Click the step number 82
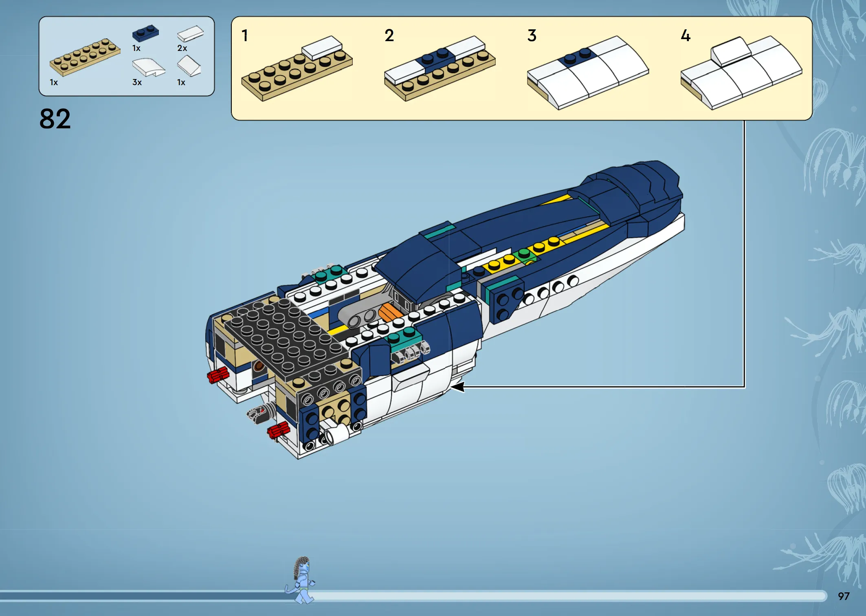The width and height of the screenshot is (866, 616). pos(55,119)
